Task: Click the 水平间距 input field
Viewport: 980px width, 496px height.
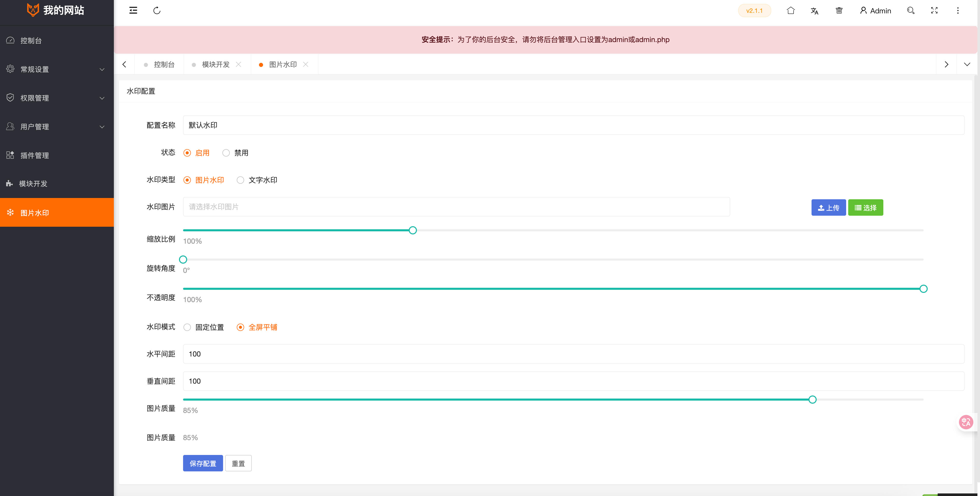Action: click(x=573, y=354)
